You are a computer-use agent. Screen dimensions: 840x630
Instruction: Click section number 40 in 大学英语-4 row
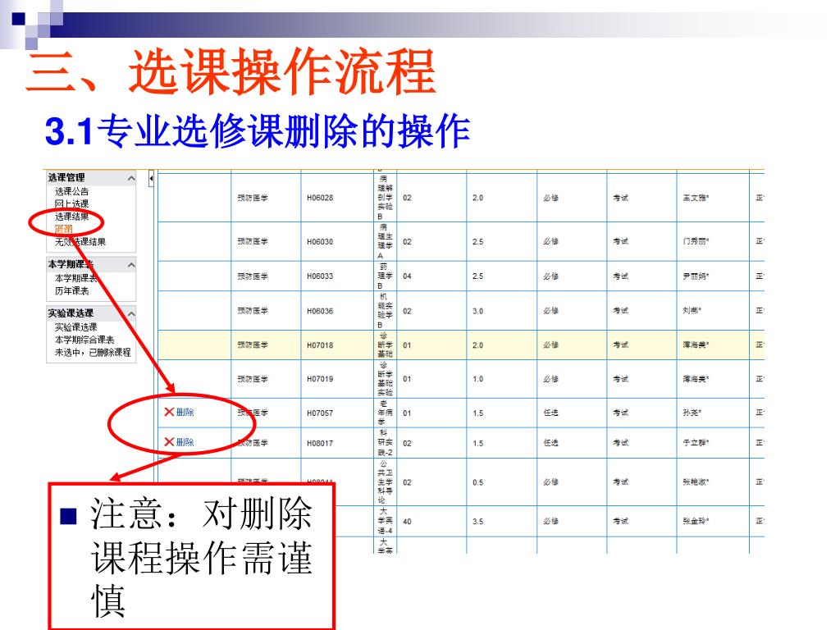(x=407, y=521)
